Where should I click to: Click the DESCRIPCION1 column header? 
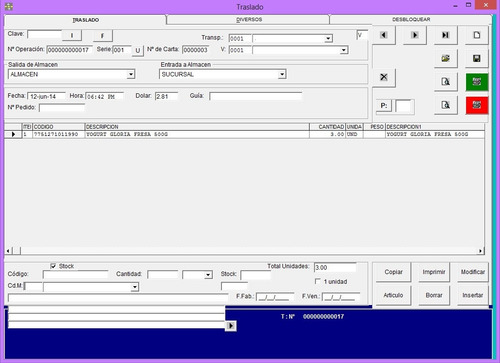coord(435,127)
